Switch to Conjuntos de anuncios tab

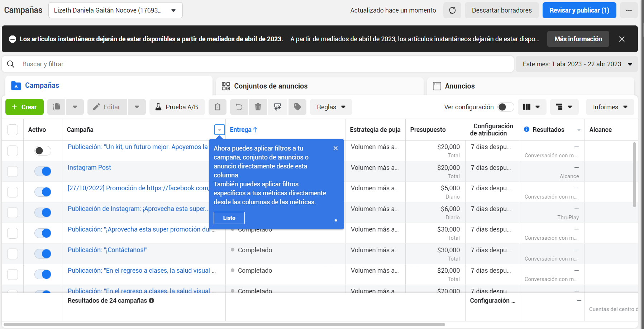320,86
